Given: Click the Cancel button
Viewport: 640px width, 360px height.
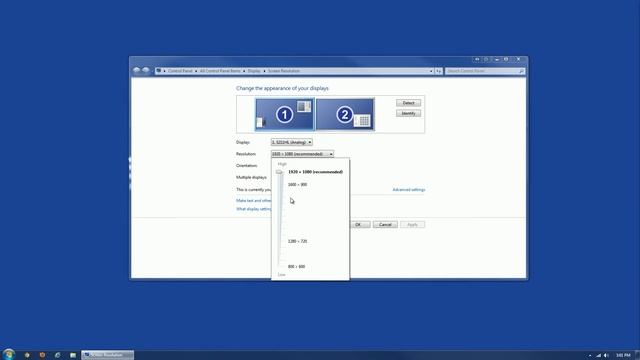Looking at the screenshot, I should [x=385, y=224].
